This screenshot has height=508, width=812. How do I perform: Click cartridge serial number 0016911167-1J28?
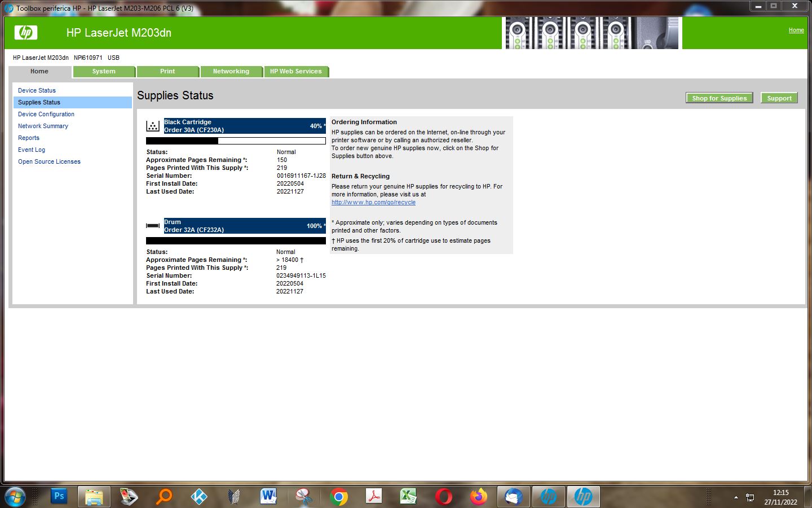pyautogui.click(x=301, y=176)
